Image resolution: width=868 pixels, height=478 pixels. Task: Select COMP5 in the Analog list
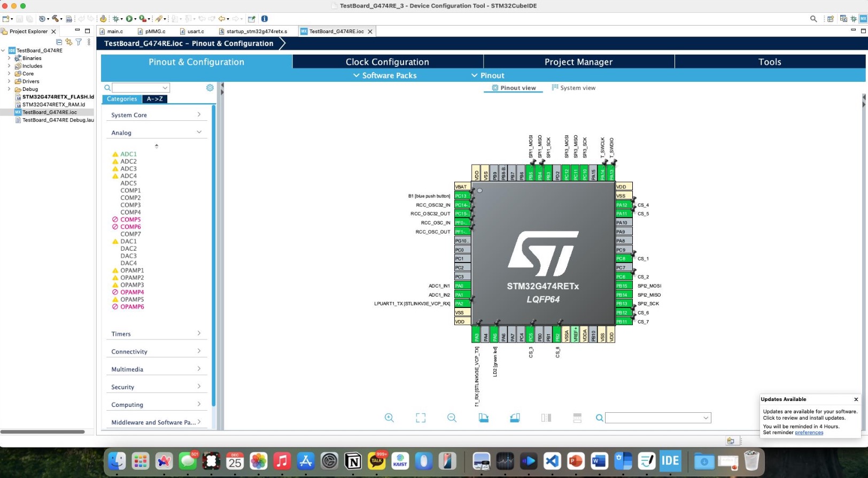[130, 219]
